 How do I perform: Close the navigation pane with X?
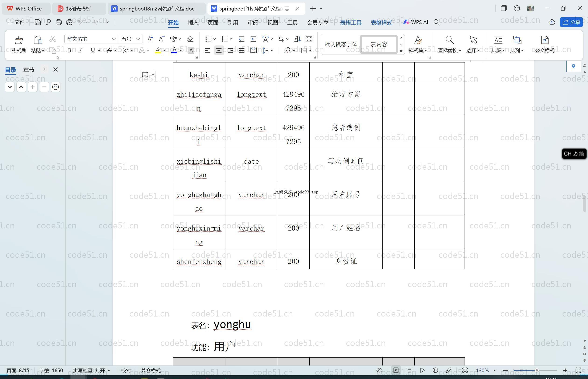56,70
